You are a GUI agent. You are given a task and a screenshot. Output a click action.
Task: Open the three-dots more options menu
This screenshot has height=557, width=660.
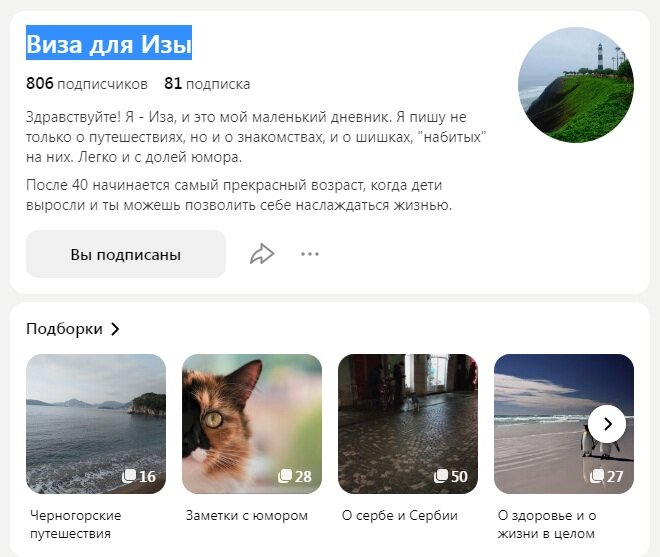[310, 254]
